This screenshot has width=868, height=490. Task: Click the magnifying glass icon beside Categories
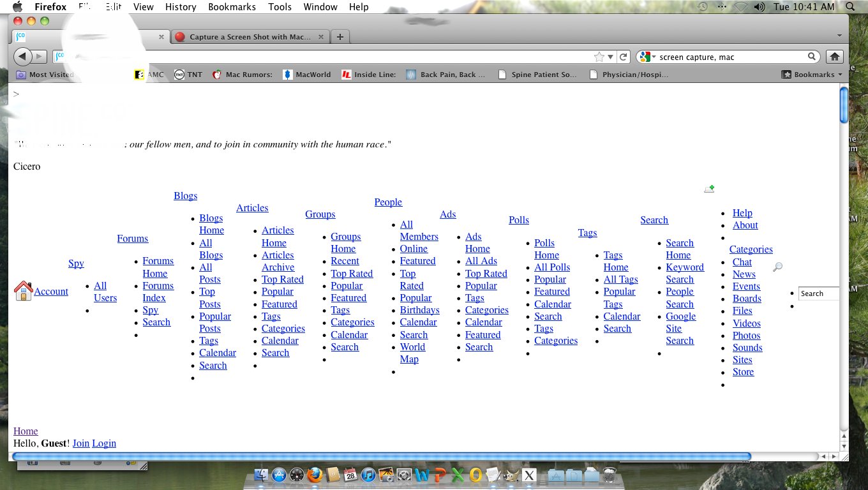(x=777, y=267)
